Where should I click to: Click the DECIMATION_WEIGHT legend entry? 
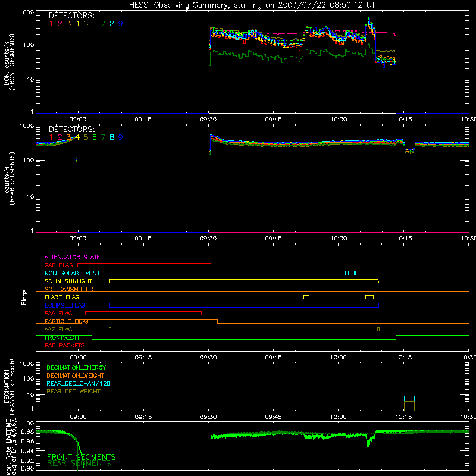pyautogui.click(x=76, y=376)
